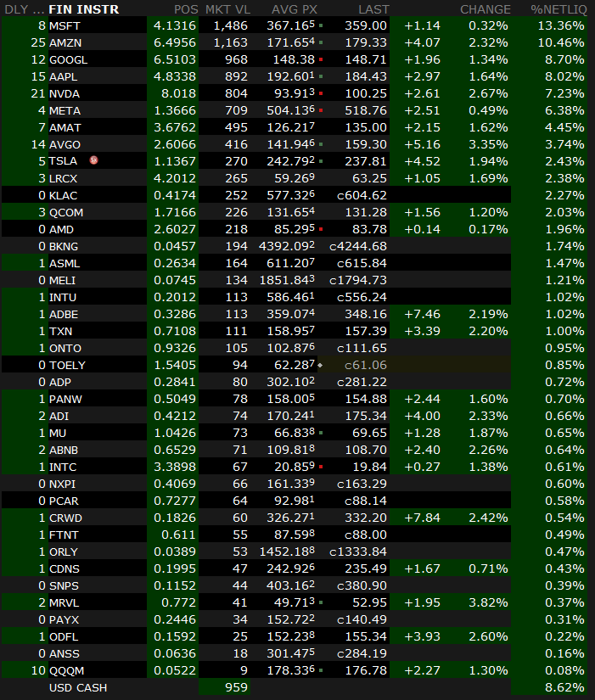This screenshot has height=700, width=595.
Task: Select the QQQM ticker
Action: (66, 670)
